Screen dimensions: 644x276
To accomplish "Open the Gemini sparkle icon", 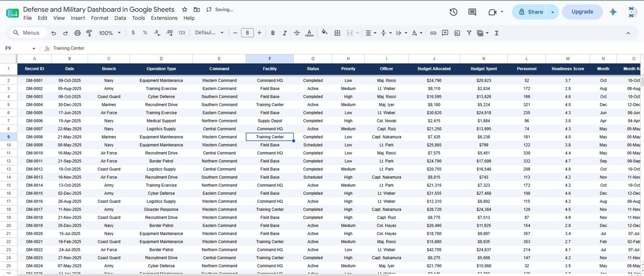I will (613, 12).
